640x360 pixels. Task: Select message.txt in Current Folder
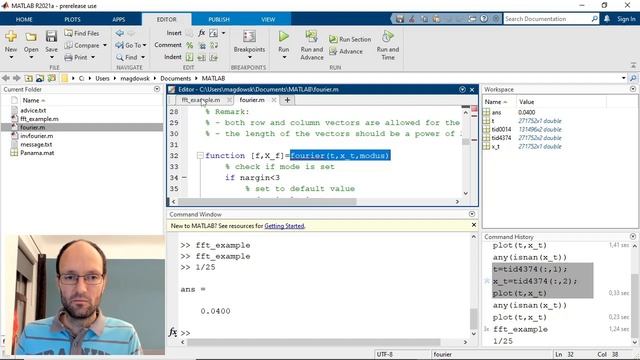[x=36, y=144]
